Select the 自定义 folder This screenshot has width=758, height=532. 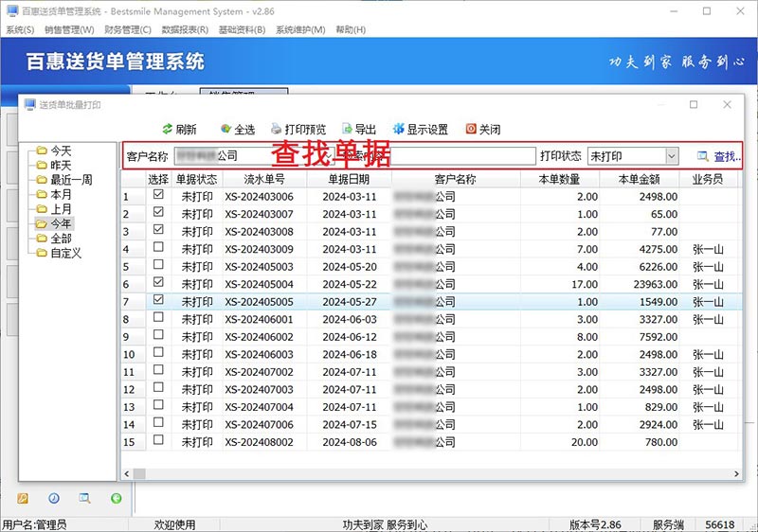click(x=59, y=253)
